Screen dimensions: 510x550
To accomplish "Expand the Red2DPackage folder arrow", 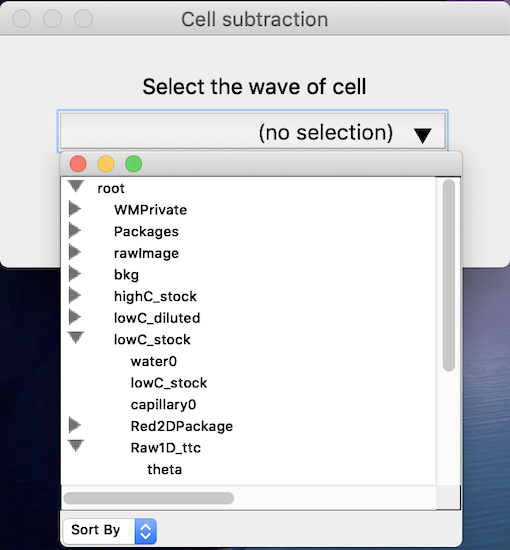I will tap(75, 425).
